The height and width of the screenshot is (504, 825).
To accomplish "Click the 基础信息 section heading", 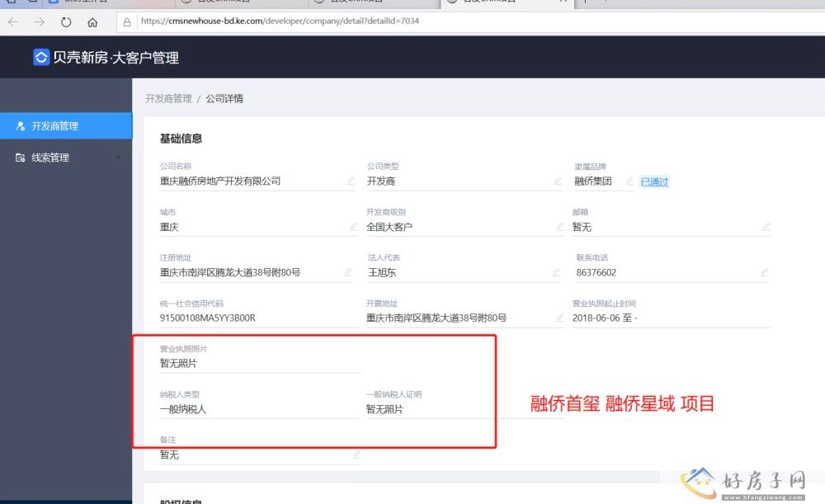I will coord(181,139).
